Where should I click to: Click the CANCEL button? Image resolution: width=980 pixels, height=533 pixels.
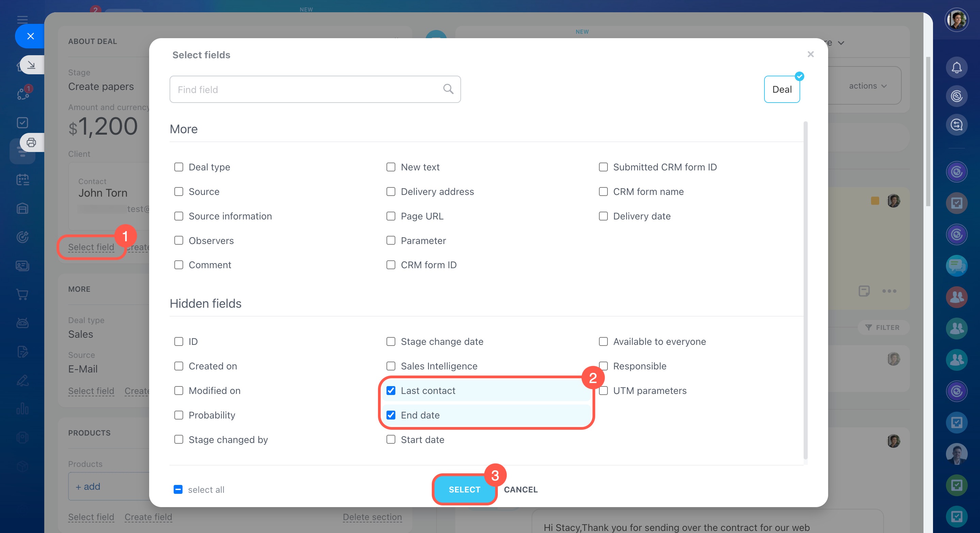[x=520, y=490]
